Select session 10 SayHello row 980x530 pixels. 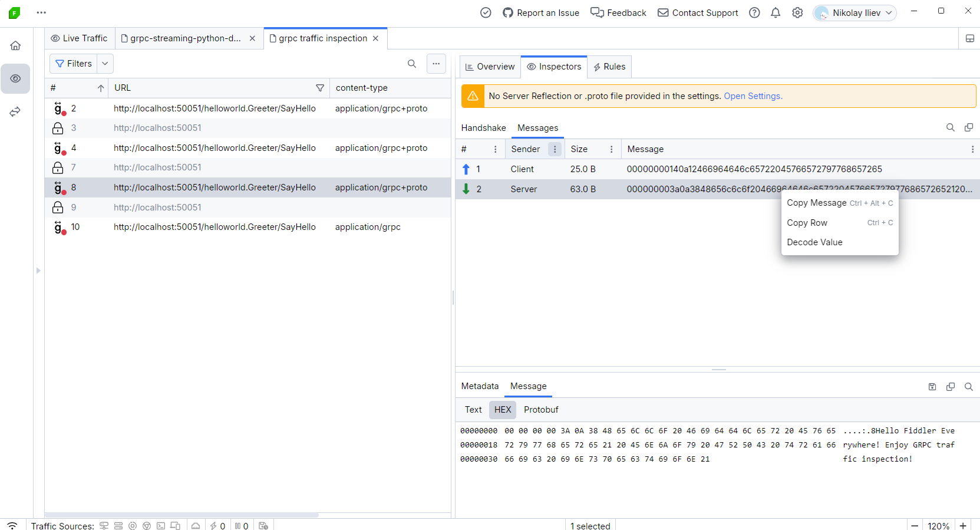pos(248,227)
